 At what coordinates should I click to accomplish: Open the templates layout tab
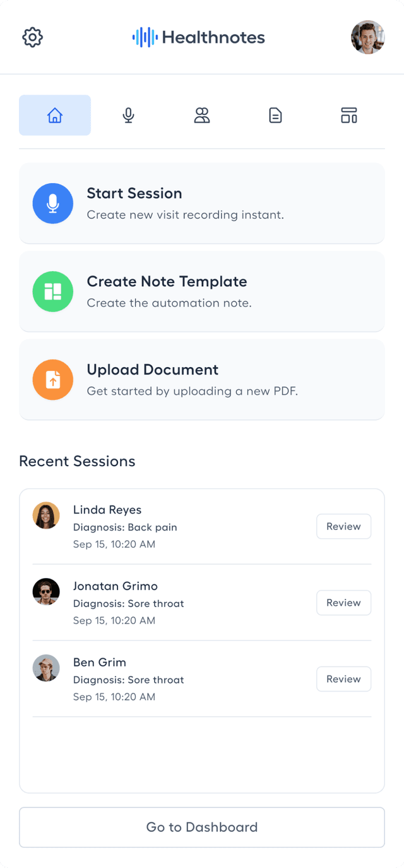coord(349,116)
